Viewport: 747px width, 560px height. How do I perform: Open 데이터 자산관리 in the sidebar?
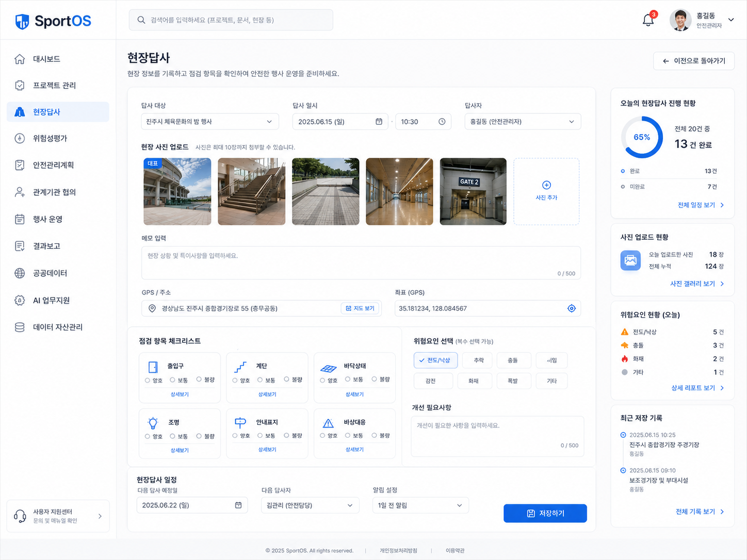[x=58, y=327]
